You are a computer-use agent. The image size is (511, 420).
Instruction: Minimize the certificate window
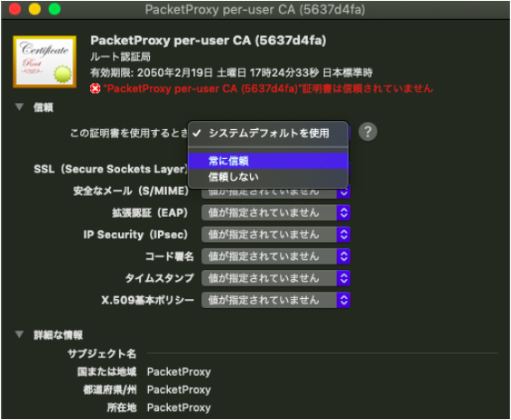(x=34, y=9)
